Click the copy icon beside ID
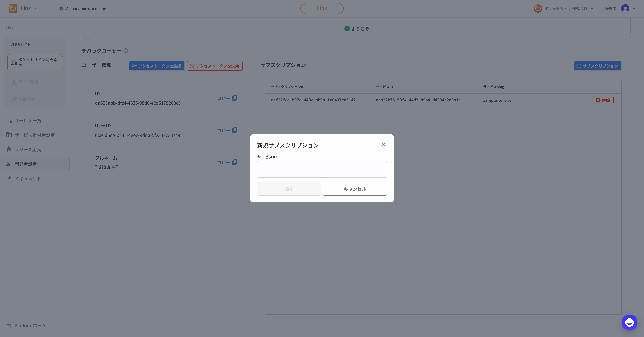The height and width of the screenshot is (337, 644). pos(235,98)
